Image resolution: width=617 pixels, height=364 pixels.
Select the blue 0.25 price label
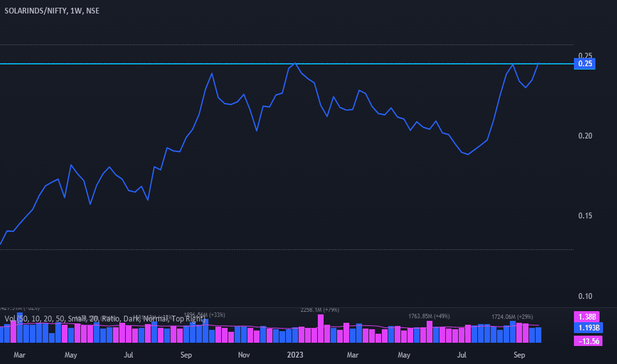click(585, 64)
